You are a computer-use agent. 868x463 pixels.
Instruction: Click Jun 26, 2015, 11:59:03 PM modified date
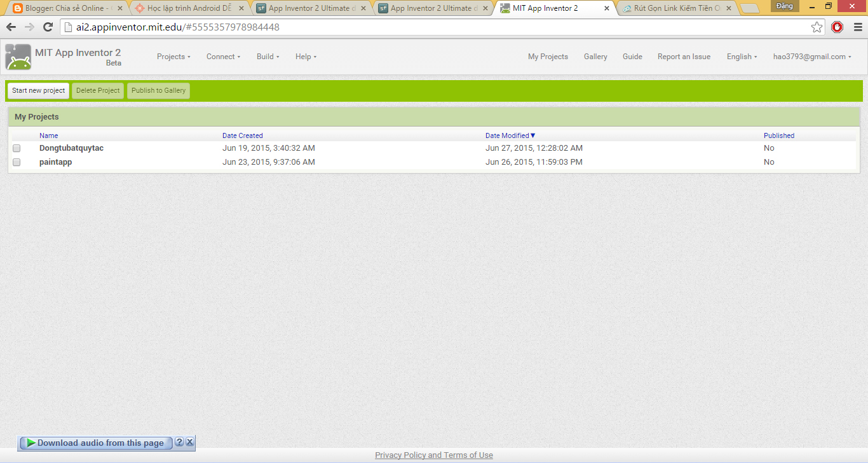tap(534, 162)
